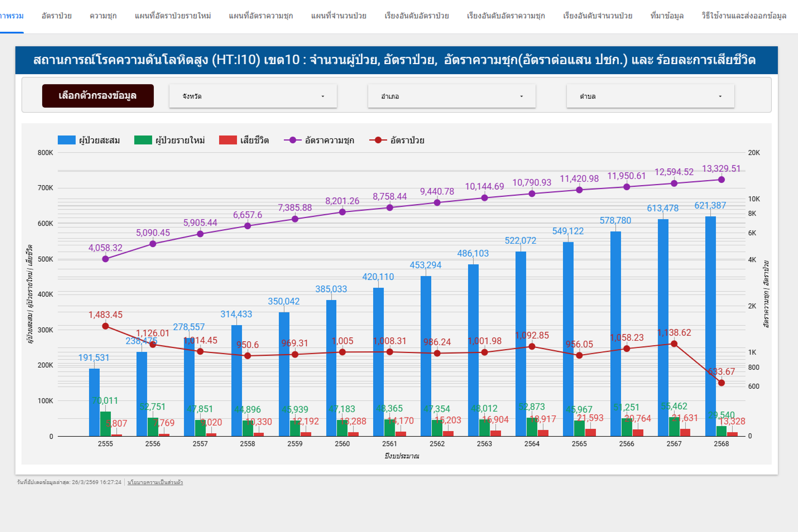Open the ความชุก tab
Image resolution: width=798 pixels, height=532 pixels.
click(103, 16)
